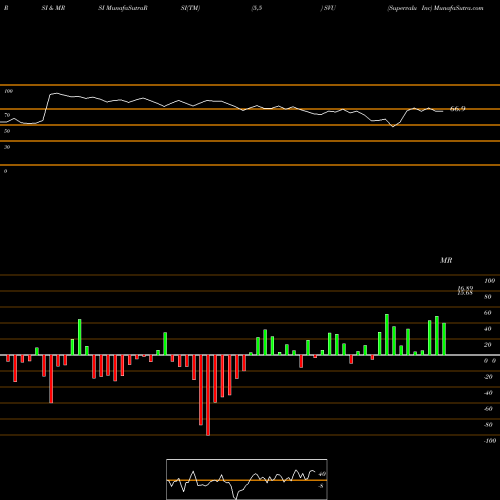Click the RSI axis label "30"
The height and width of the screenshot is (500, 500).
7,147
